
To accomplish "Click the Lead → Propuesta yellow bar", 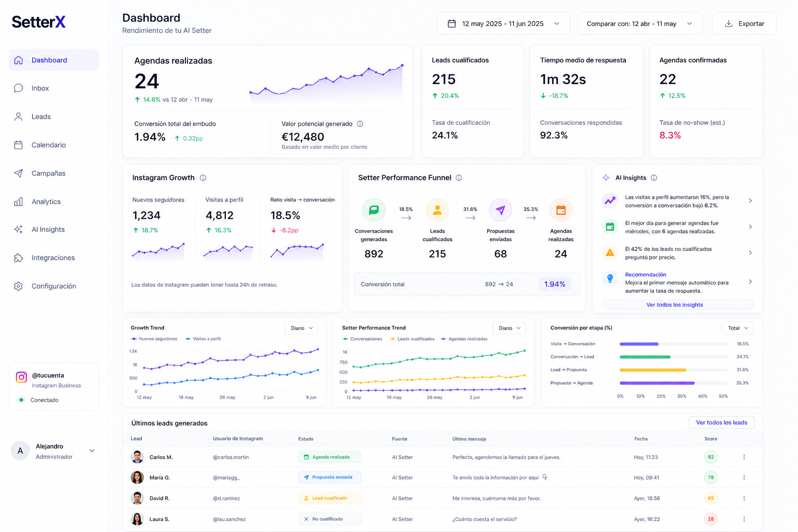I will 653,370.
